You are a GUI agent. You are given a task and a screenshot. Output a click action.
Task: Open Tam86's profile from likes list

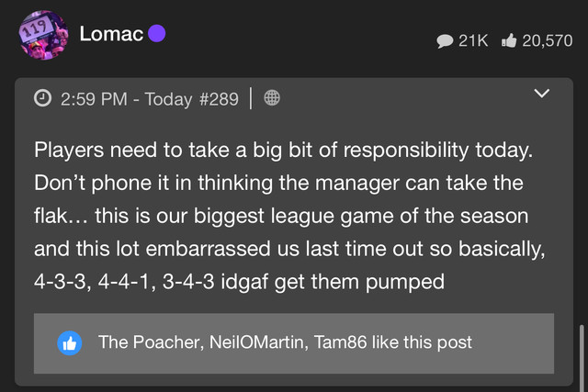point(340,342)
